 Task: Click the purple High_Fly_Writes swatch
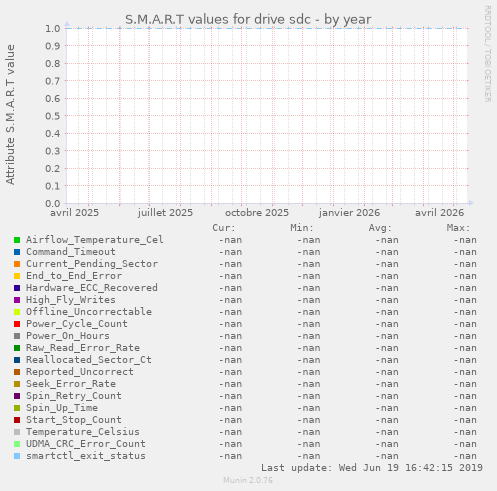(17, 300)
